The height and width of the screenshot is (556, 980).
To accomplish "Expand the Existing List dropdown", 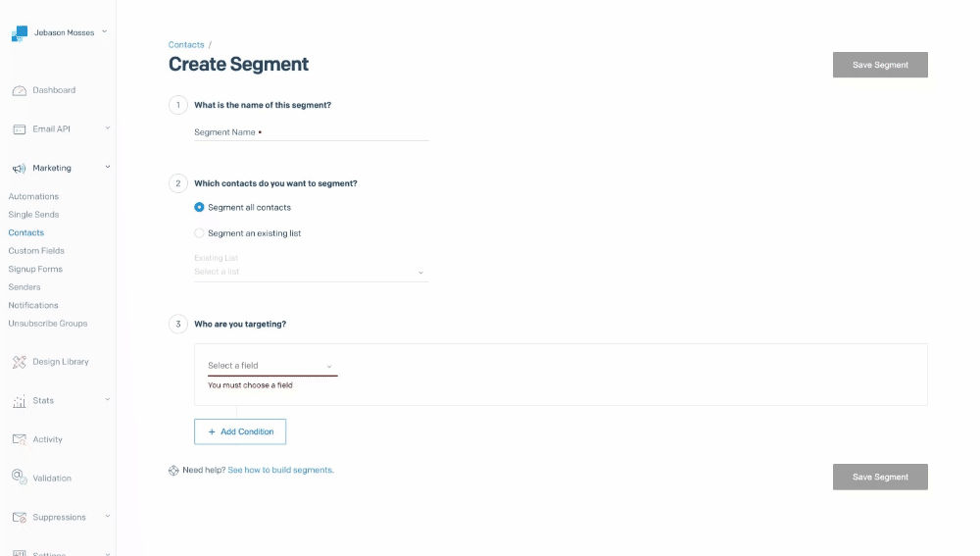I will [311, 272].
